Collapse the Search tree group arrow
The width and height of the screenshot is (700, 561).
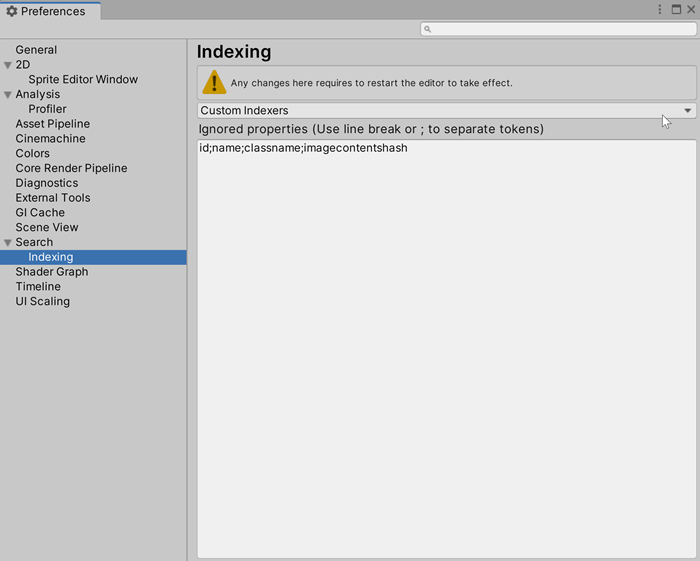click(x=8, y=243)
